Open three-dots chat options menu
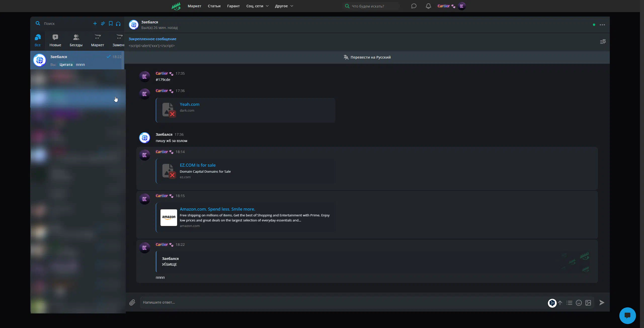Image resolution: width=644 pixels, height=328 pixels. (x=602, y=25)
